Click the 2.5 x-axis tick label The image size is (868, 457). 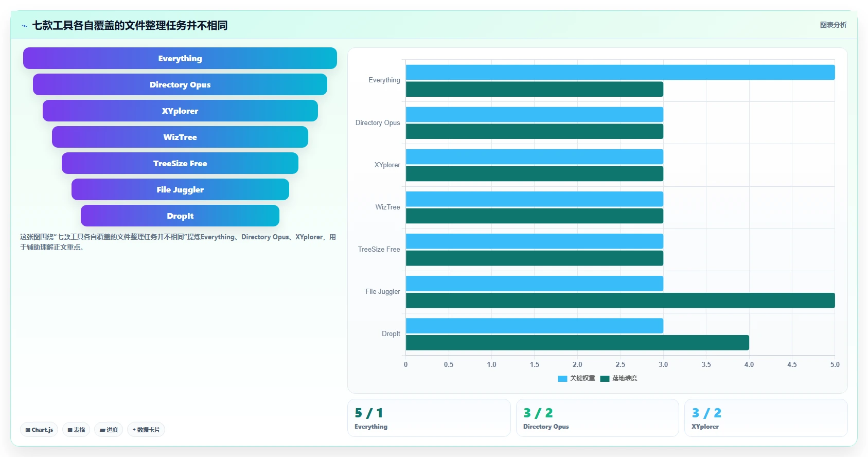tap(621, 364)
